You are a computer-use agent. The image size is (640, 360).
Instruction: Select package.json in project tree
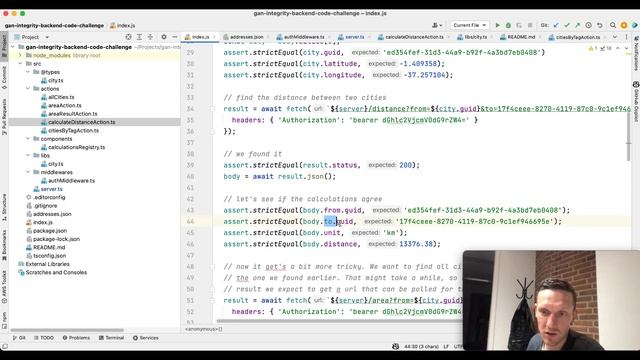coord(50,231)
